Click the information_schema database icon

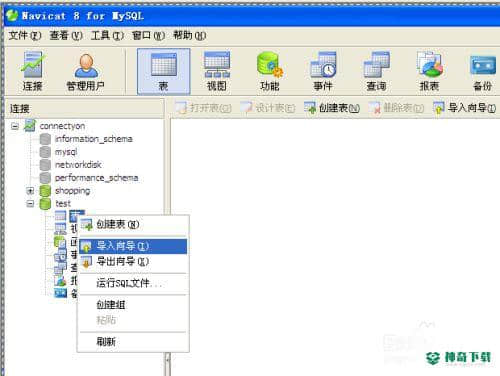pos(45,139)
